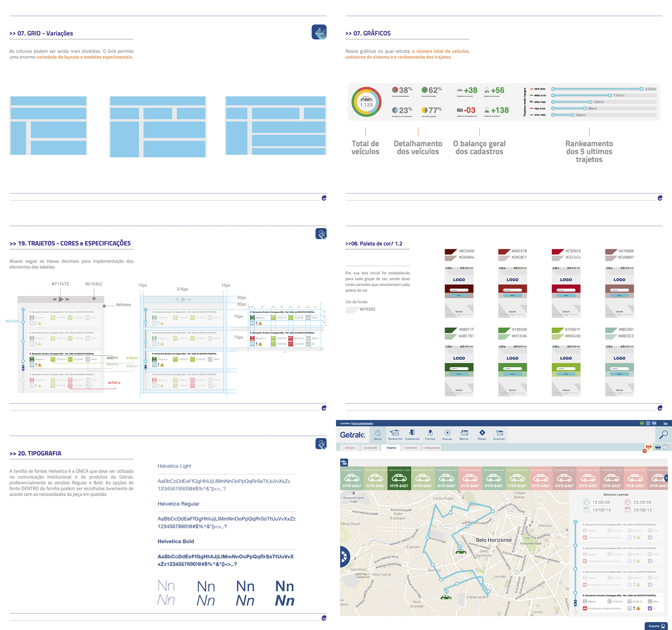
Task: Select the dark green highlighted HYR-8467 vehicle card
Action: click(x=399, y=478)
